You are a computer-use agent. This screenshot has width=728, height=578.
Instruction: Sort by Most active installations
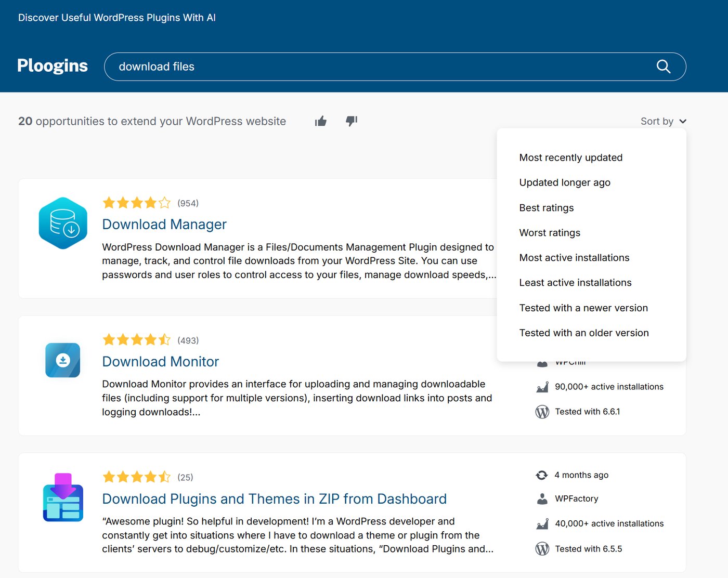(x=574, y=258)
